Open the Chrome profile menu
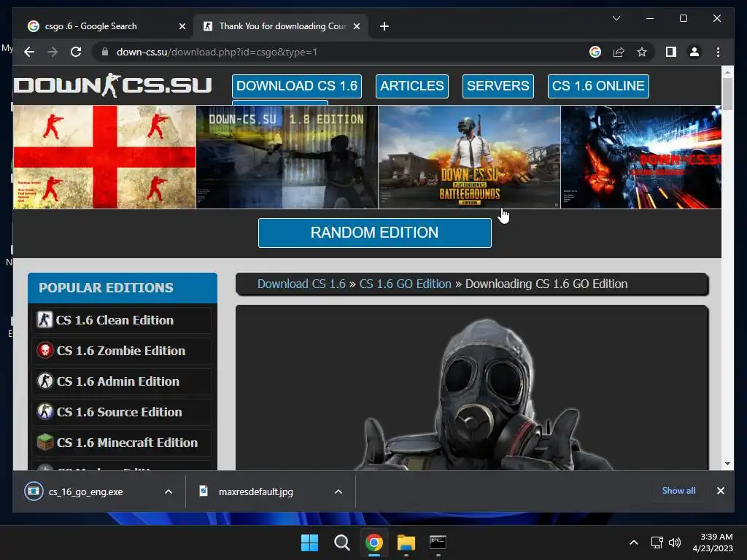The image size is (747, 560). click(694, 52)
